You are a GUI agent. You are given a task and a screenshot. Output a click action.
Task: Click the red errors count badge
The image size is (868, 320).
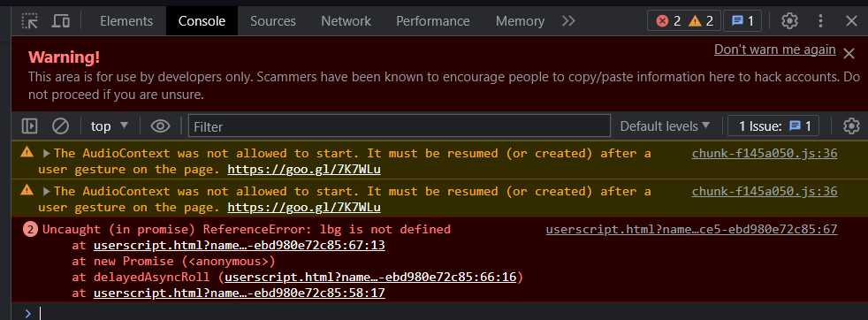point(669,21)
